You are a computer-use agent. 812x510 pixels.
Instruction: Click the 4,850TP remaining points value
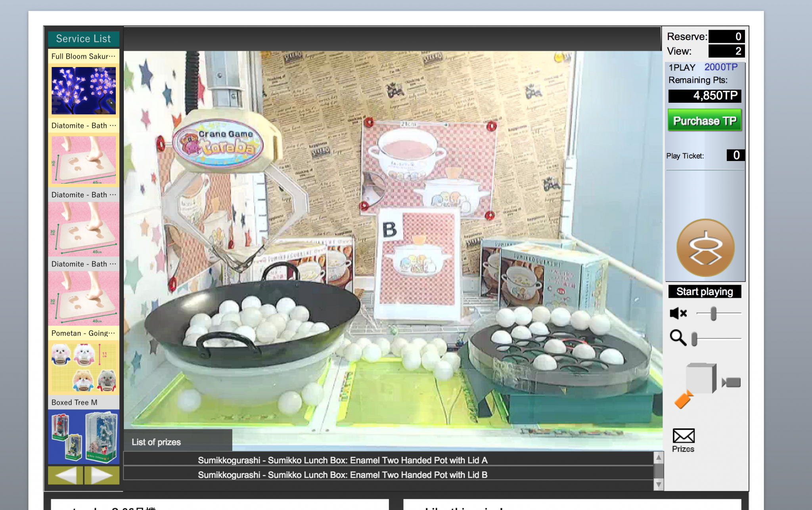[705, 96]
